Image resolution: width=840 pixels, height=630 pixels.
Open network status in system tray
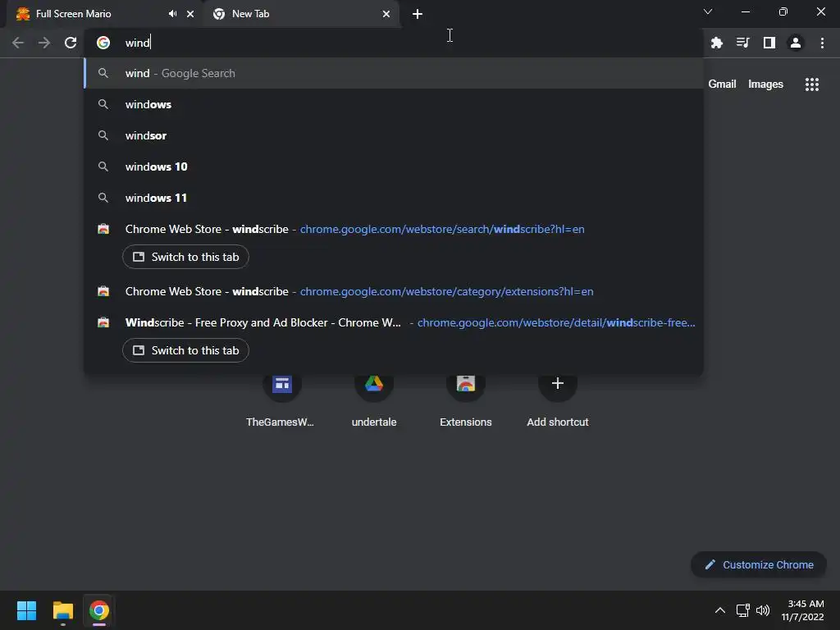743,610
